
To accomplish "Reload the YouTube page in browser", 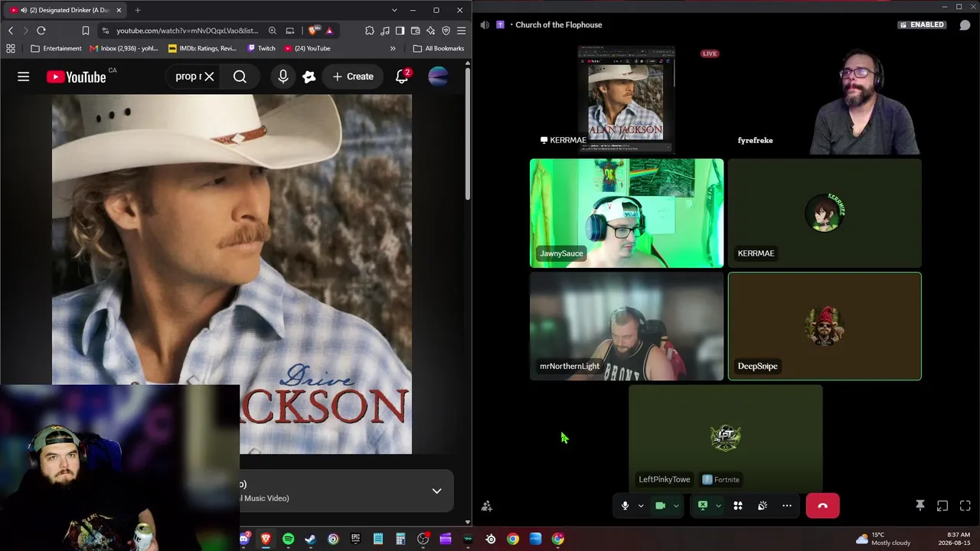I will [x=41, y=31].
